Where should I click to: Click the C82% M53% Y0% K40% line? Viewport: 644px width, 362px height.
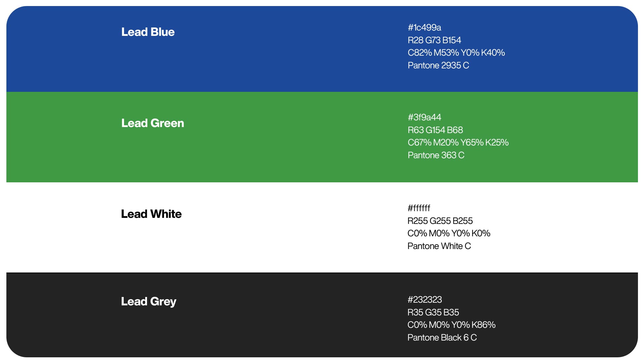456,53
